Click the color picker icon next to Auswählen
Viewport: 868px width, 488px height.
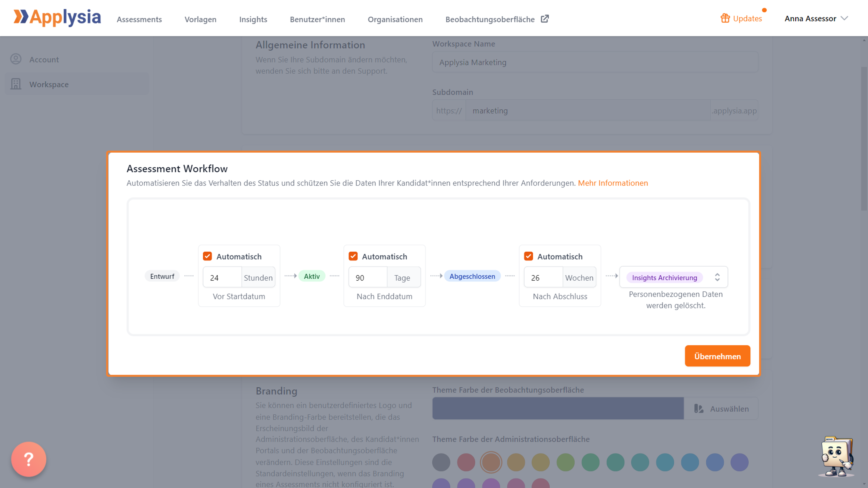699,409
